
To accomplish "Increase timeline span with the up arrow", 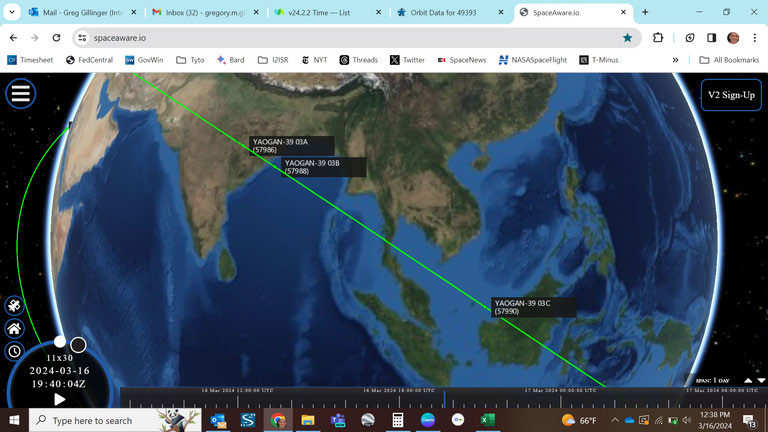I will [748, 381].
